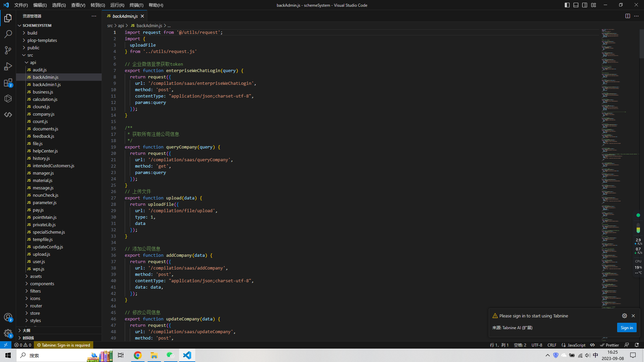
Task: Change CRLF line ending in status bar
Action: point(552,345)
